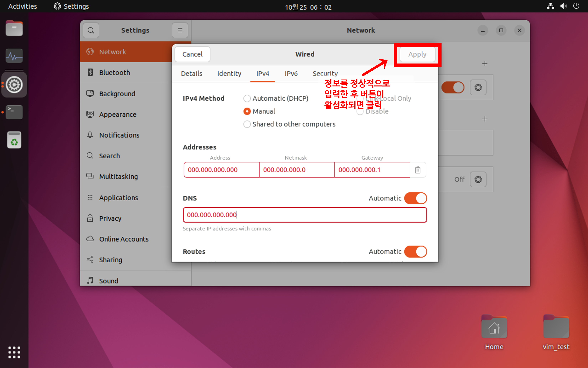Select Automatic (DHCP) radio button
Screen dimensions: 588x368
pos(247,98)
